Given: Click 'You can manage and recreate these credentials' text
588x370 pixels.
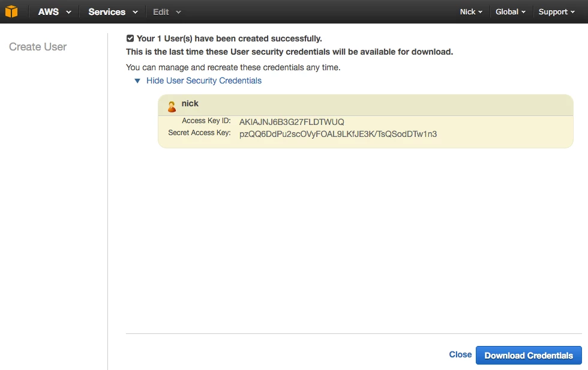Looking at the screenshot, I should (233, 67).
